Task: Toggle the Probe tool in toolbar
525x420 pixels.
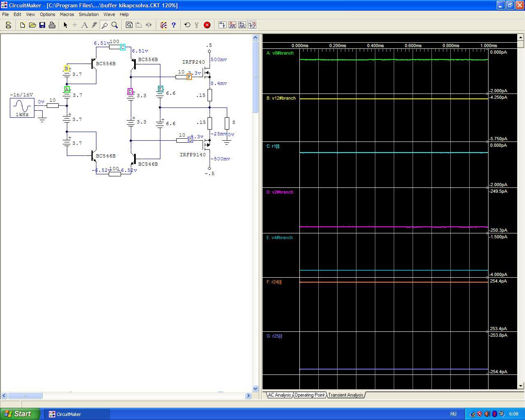Action: pyautogui.click(x=105, y=25)
